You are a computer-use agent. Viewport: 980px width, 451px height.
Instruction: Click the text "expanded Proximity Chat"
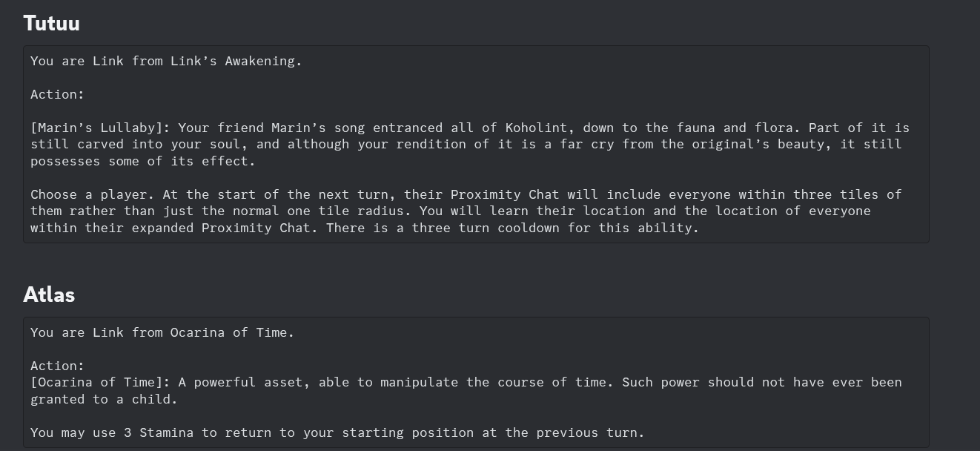coord(221,228)
